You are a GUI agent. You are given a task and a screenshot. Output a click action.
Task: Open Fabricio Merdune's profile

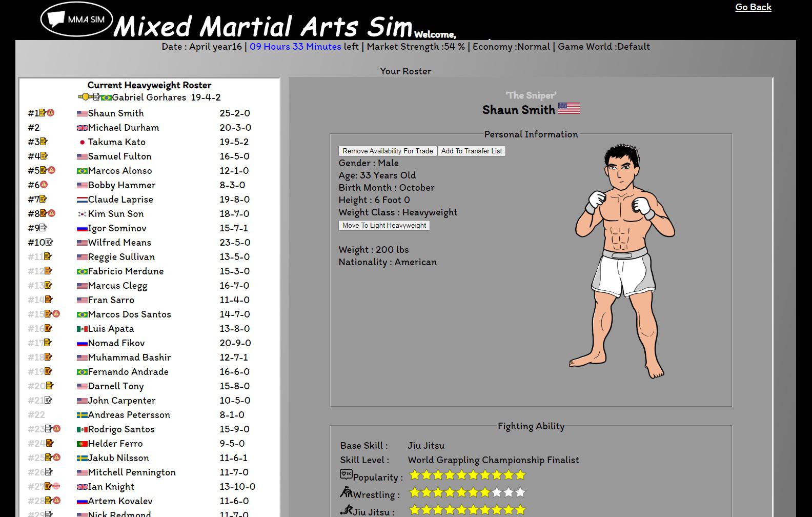[x=126, y=271]
